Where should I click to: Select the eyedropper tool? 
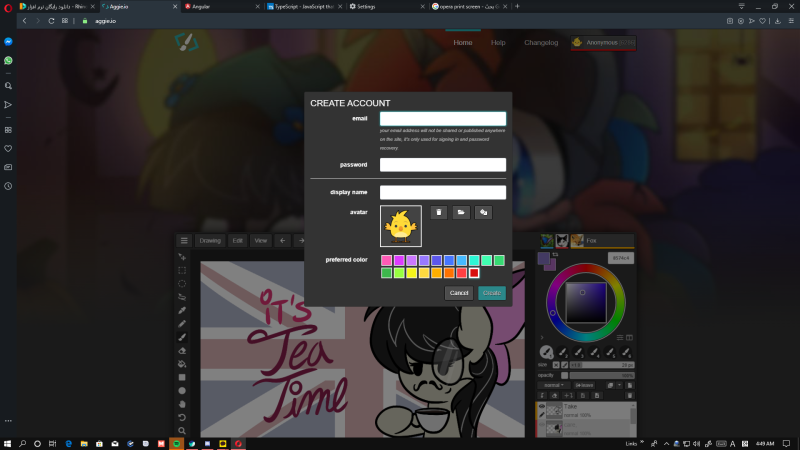pos(182,310)
